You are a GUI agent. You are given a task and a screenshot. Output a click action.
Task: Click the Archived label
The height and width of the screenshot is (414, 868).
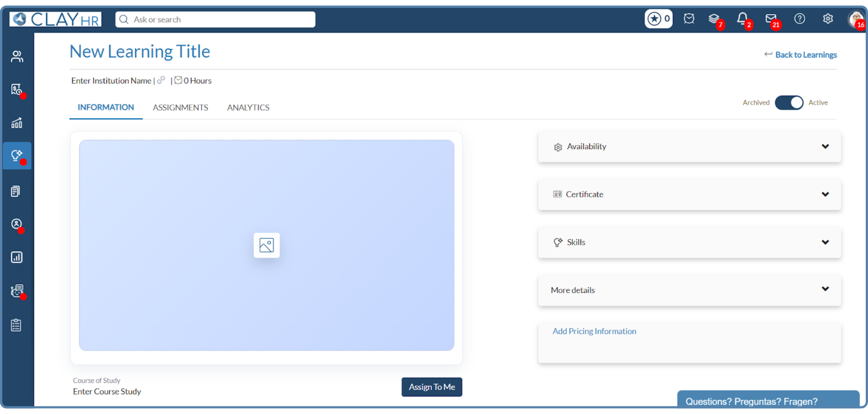(756, 103)
